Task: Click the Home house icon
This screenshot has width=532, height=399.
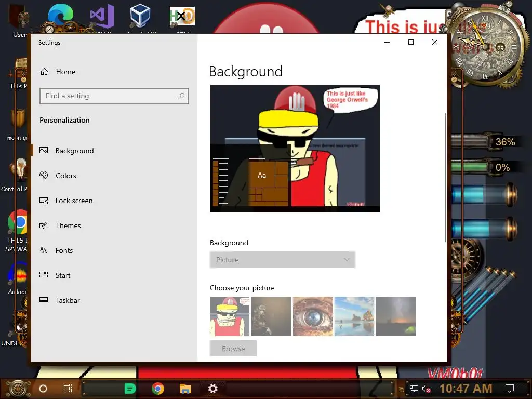Action: tap(44, 72)
